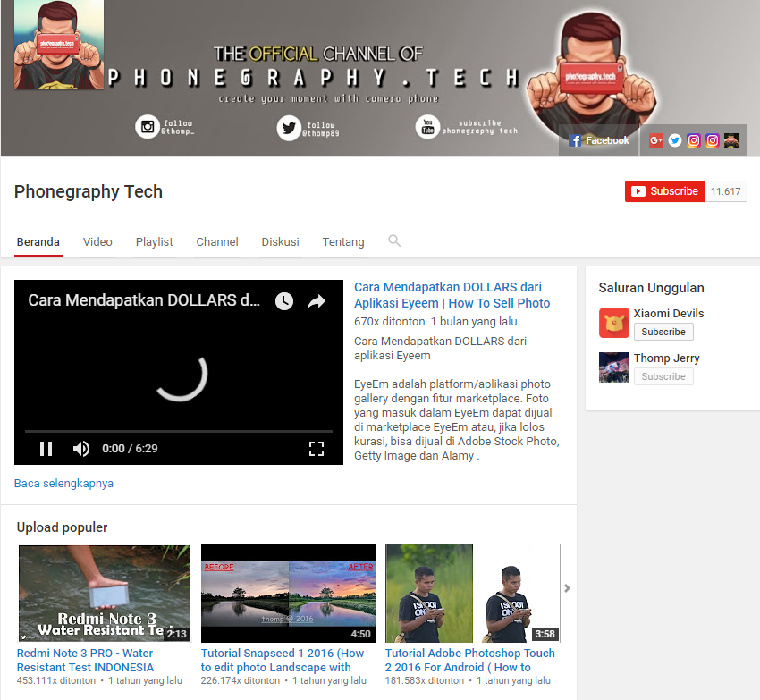
Task: Pause the featured video
Action: tap(46, 449)
